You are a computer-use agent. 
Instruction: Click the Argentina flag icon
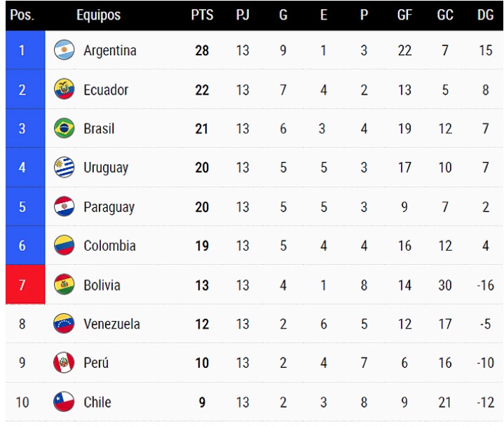point(64,50)
